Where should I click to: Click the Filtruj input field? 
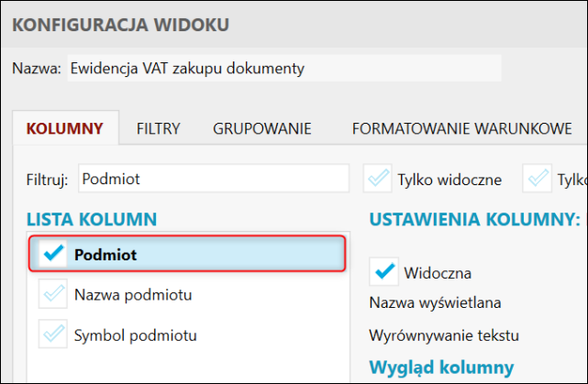(x=213, y=179)
